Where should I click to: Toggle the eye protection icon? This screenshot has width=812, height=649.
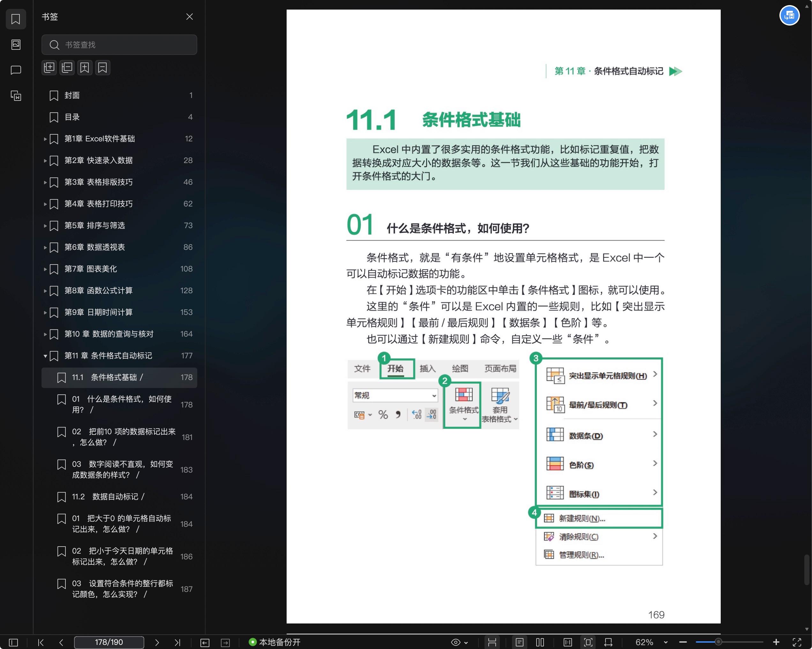click(455, 642)
